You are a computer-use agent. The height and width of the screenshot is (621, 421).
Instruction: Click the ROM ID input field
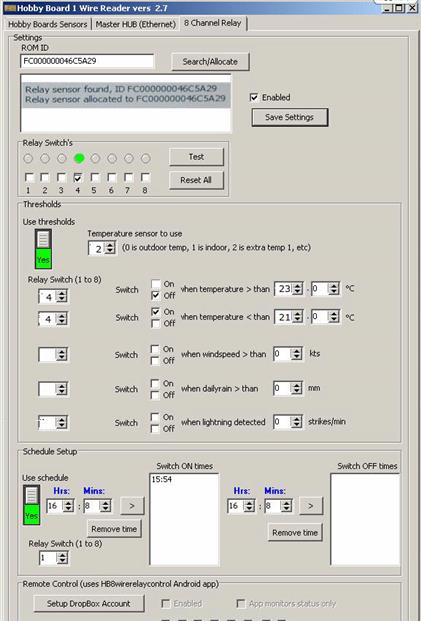[x=87, y=61]
